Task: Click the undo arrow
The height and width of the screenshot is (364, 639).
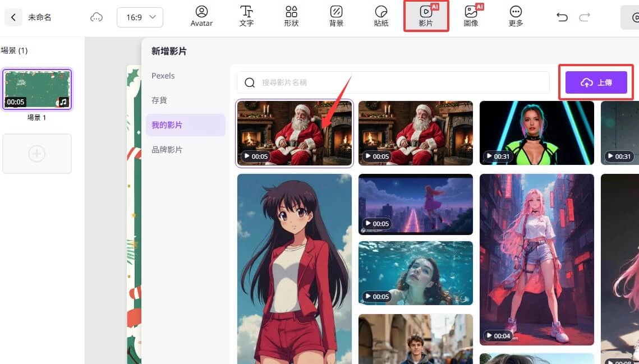Action: pyautogui.click(x=562, y=17)
